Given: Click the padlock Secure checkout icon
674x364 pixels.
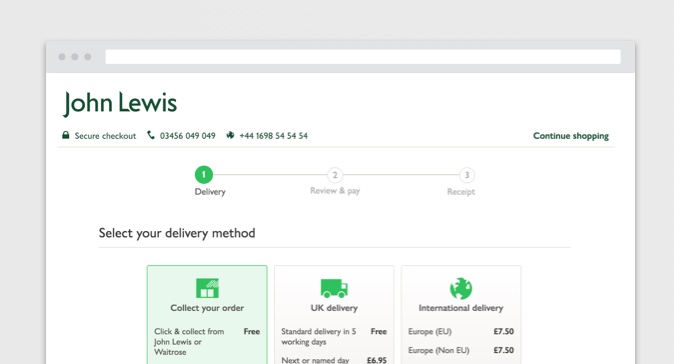Looking at the screenshot, I should tap(65, 135).
